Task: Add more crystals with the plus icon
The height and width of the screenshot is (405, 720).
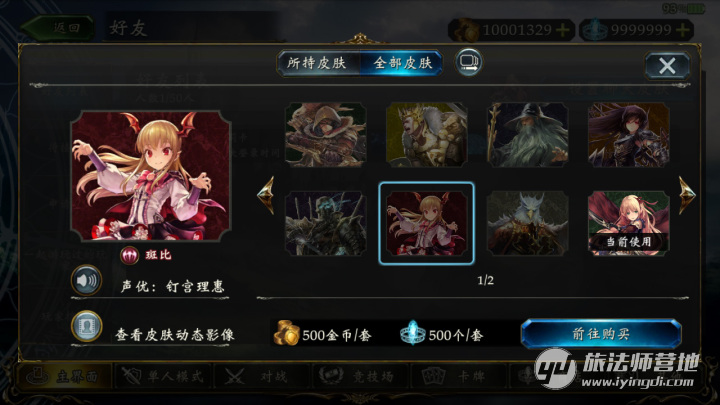Action: pos(683,30)
